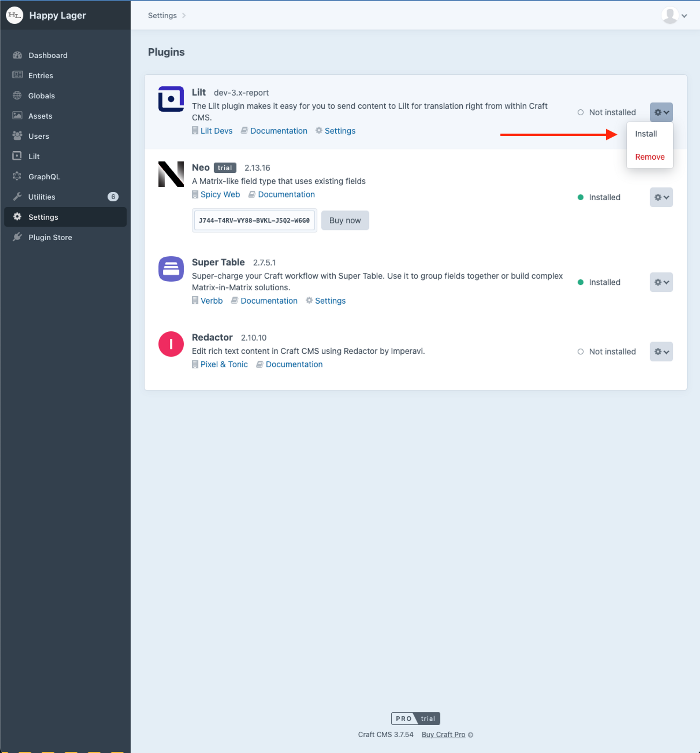Open the Super Table gear dropdown
700x753 pixels.
tap(661, 282)
